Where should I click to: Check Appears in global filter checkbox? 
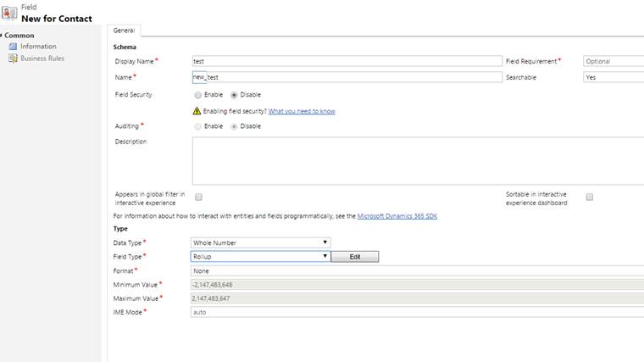tap(199, 198)
